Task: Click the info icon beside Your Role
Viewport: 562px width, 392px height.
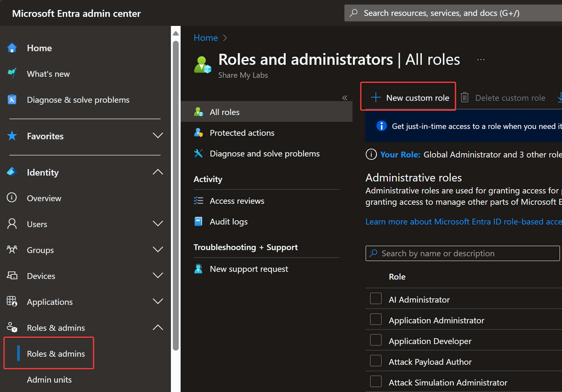Action: pos(371,155)
